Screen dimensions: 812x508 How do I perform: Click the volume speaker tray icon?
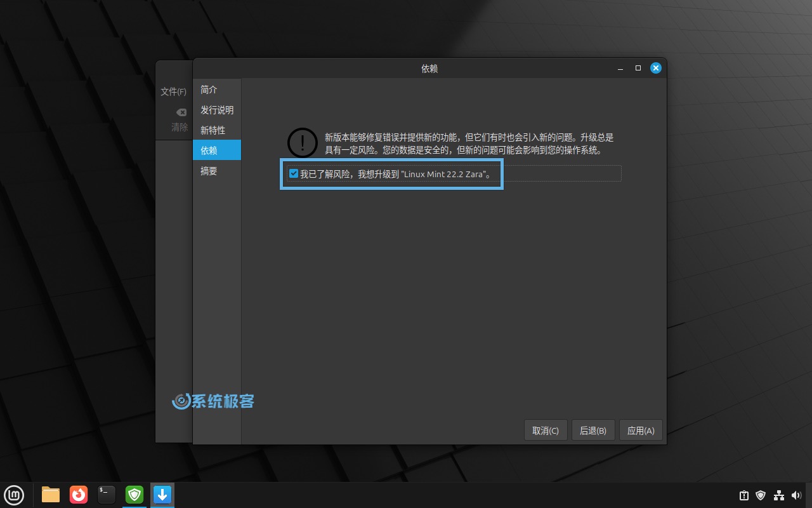coord(797,495)
